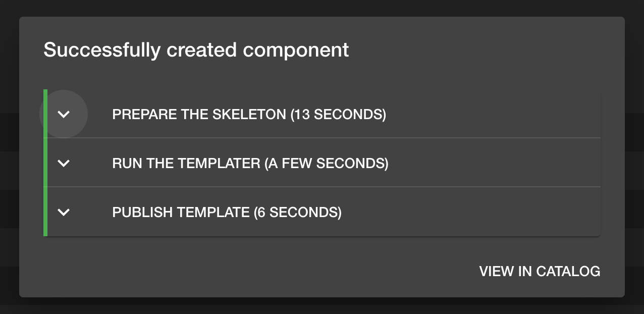The width and height of the screenshot is (644, 314).
Task: Expand the Run the Templater chevron
Action: [x=64, y=163]
